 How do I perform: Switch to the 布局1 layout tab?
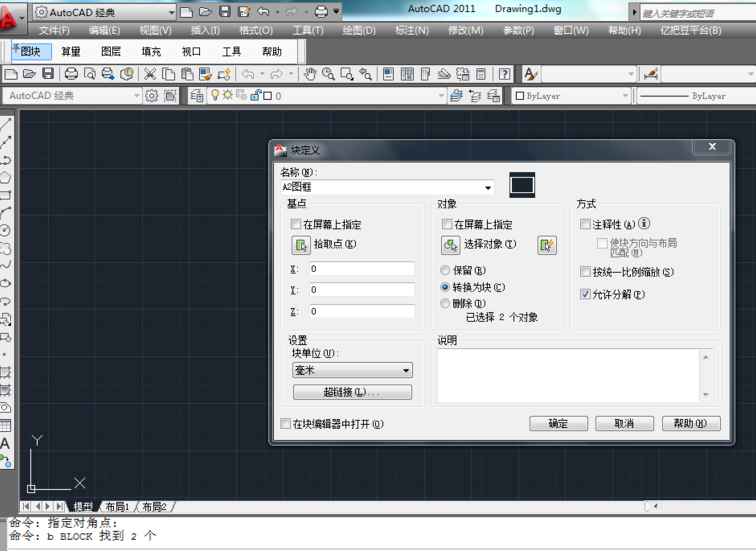coord(117,507)
